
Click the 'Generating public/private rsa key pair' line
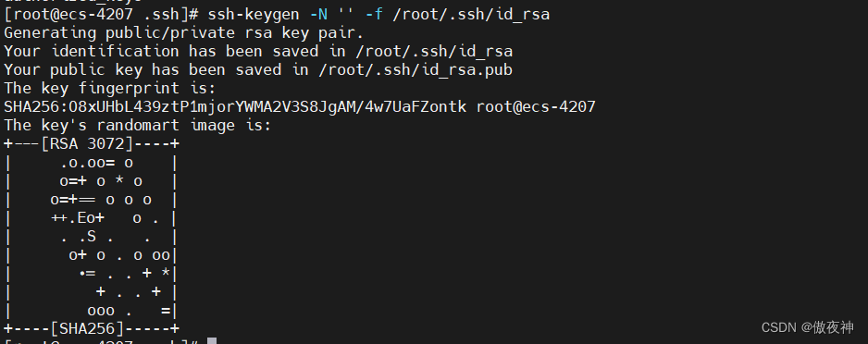[184, 32]
